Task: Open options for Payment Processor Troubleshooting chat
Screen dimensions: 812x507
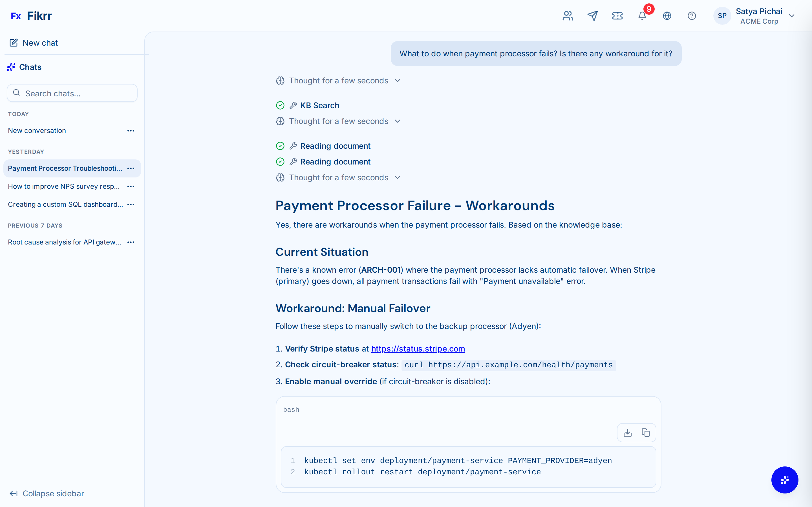Action: tap(131, 168)
